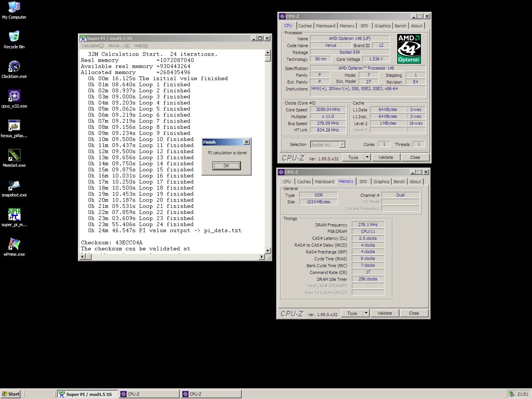Viewport: 532px width, 399px height.
Task: Open the Start menu
Action: [11, 394]
